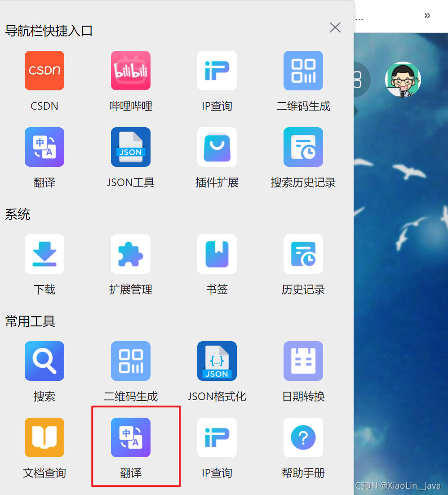448x495 pixels.
Task: Open 插件扩展 shopping bag icon
Action: [217, 147]
